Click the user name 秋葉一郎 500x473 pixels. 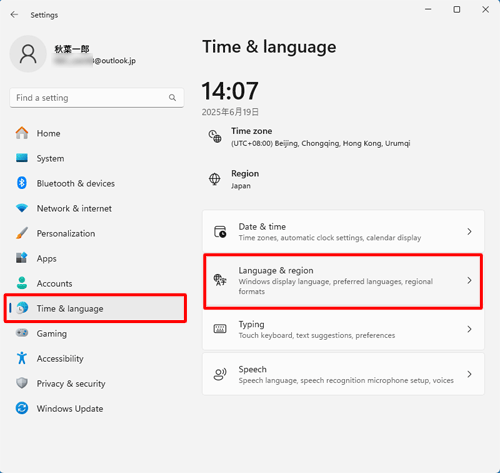coord(72,49)
